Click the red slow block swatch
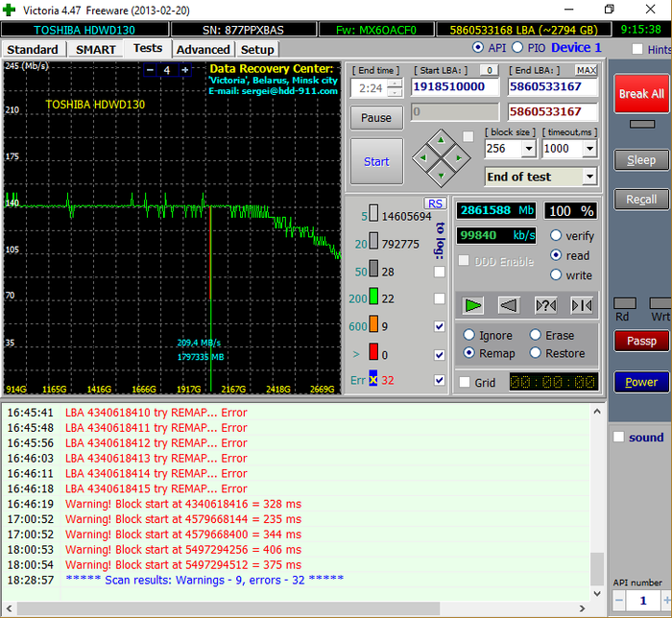This screenshot has height=618, width=672. click(373, 351)
